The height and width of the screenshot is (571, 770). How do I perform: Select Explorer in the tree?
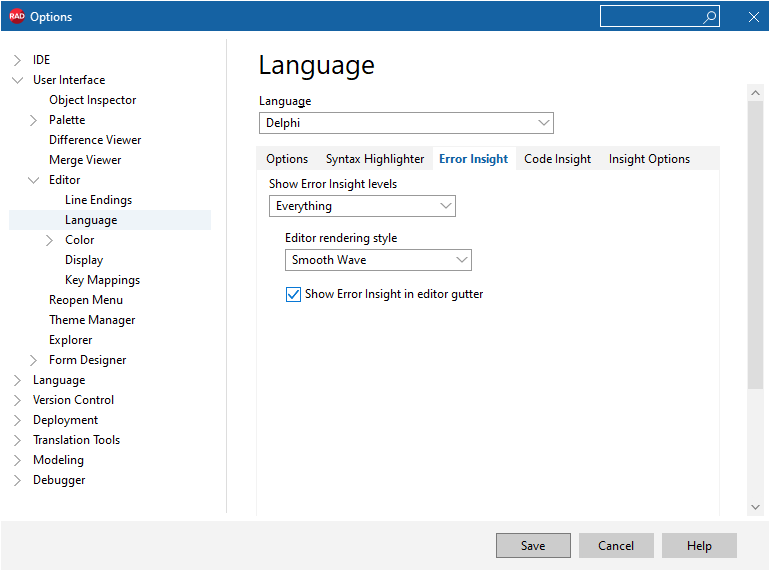(70, 340)
